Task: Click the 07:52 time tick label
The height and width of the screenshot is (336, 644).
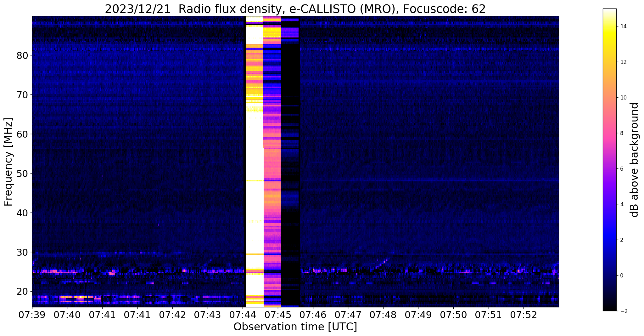Action: click(x=524, y=315)
